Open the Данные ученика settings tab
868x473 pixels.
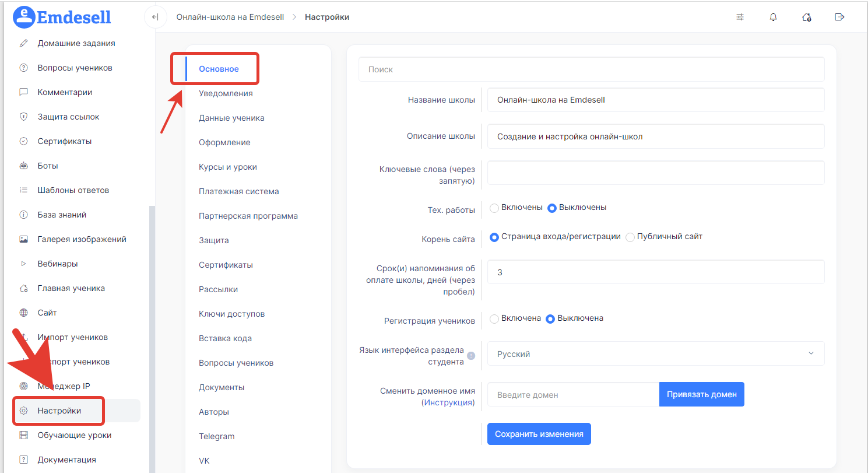click(231, 118)
